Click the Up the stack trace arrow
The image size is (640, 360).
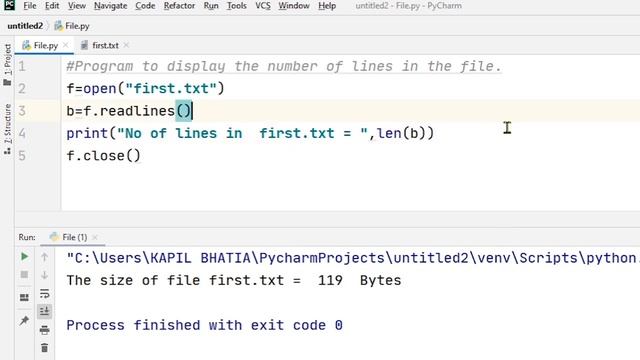point(44,257)
